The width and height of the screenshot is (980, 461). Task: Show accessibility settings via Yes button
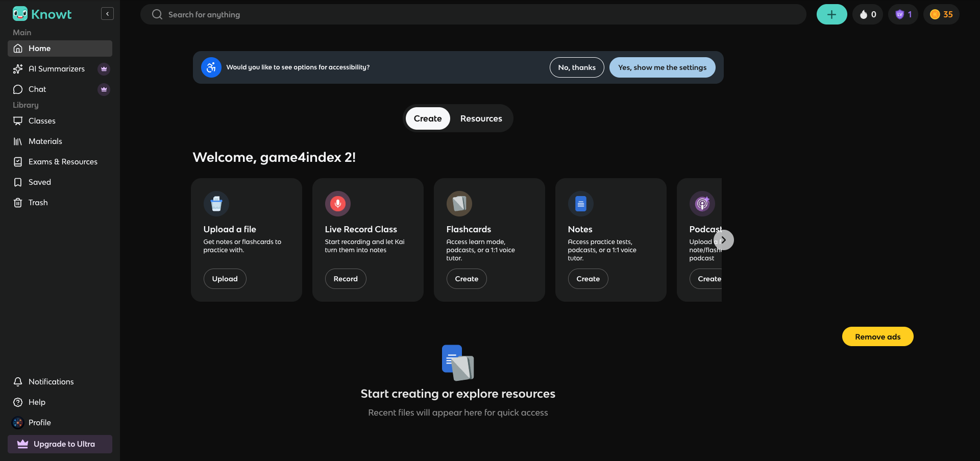(662, 67)
